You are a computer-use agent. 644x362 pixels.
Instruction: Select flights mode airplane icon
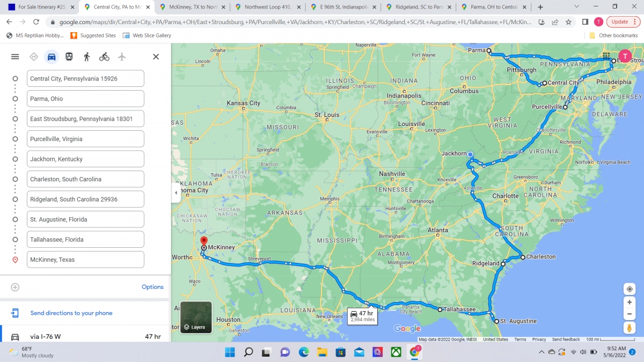(122, 57)
